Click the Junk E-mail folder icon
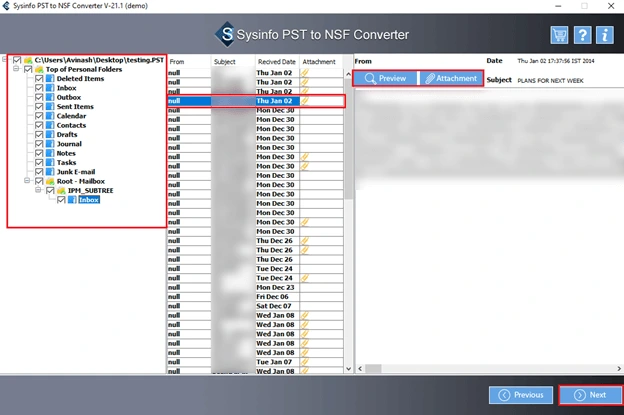The width and height of the screenshot is (624, 415). point(50,172)
